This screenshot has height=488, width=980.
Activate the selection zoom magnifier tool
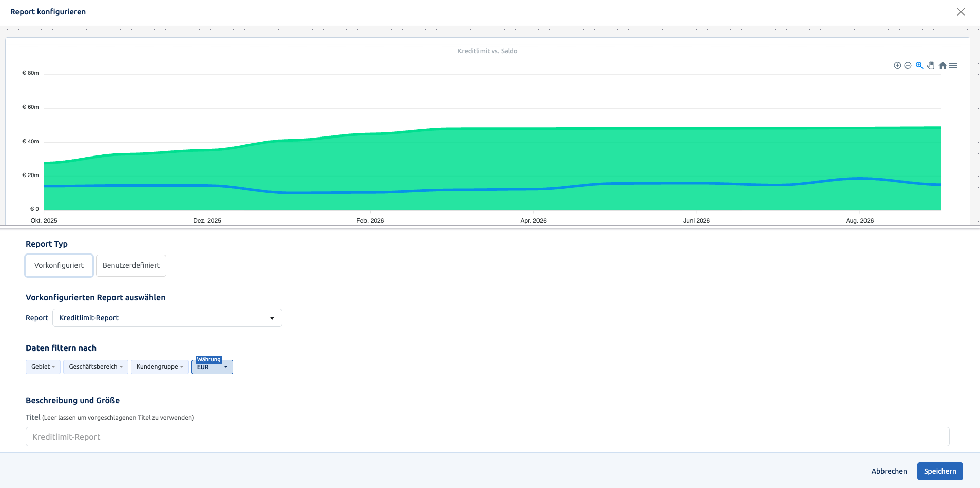coord(919,65)
